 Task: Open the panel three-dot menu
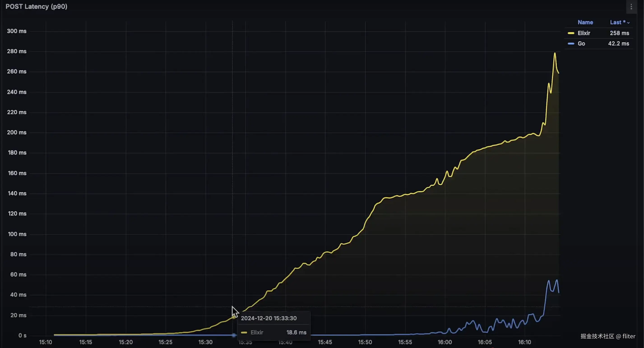(x=631, y=7)
